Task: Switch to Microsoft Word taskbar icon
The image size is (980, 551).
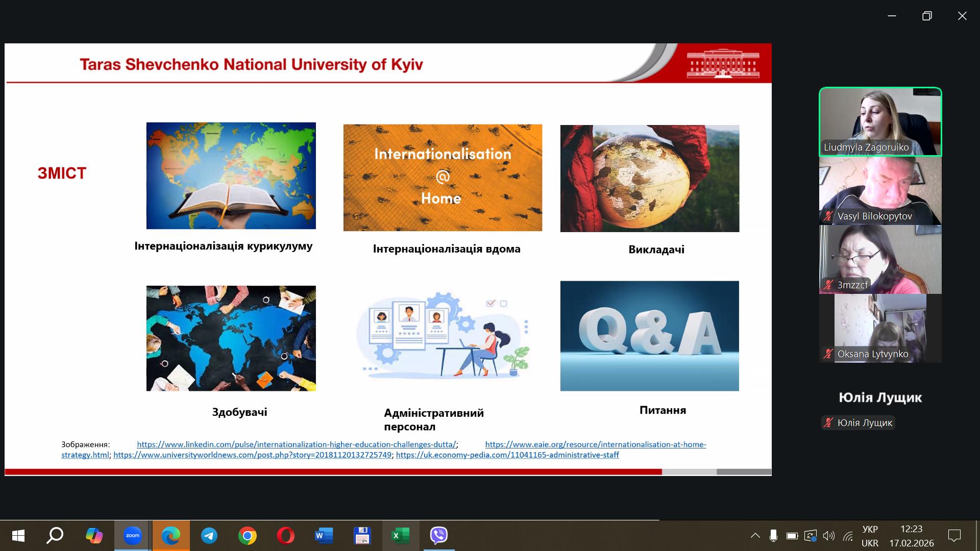Action: [x=324, y=535]
